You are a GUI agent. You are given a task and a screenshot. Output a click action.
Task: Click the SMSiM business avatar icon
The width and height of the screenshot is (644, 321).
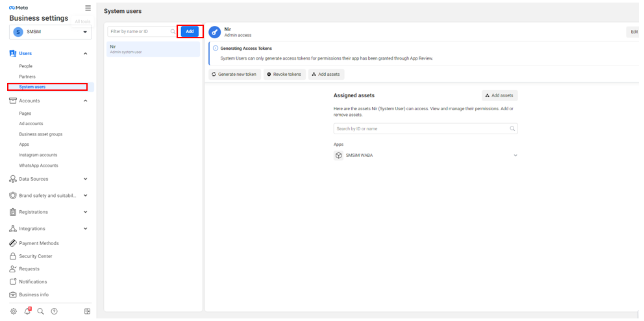pyautogui.click(x=18, y=32)
